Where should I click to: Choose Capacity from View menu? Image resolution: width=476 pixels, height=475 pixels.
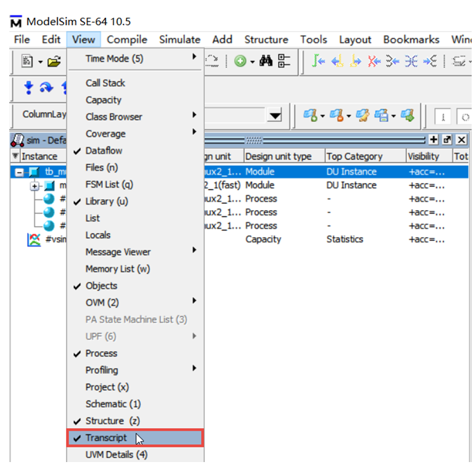click(136, 100)
